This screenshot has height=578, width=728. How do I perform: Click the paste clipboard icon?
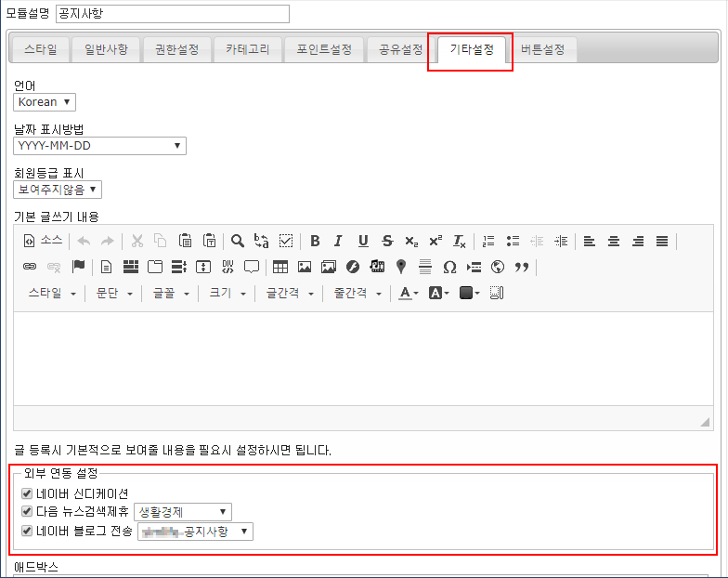pos(185,241)
